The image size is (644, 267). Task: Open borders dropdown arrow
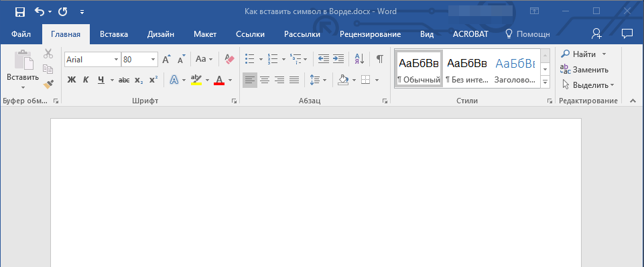pyautogui.click(x=377, y=80)
